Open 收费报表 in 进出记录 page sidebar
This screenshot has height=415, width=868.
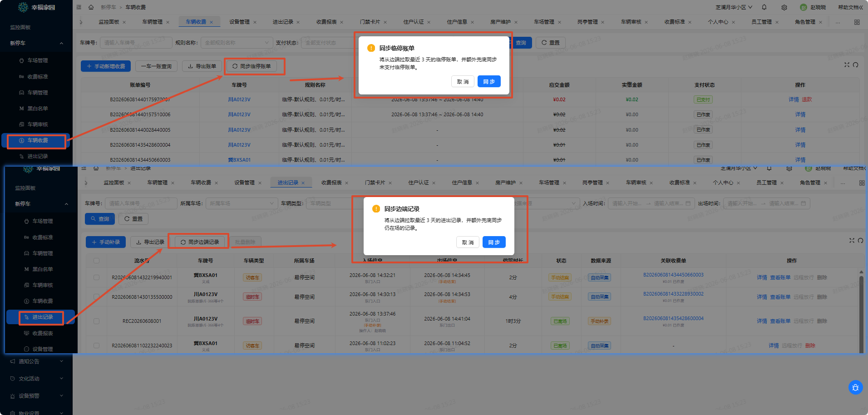coord(42,333)
